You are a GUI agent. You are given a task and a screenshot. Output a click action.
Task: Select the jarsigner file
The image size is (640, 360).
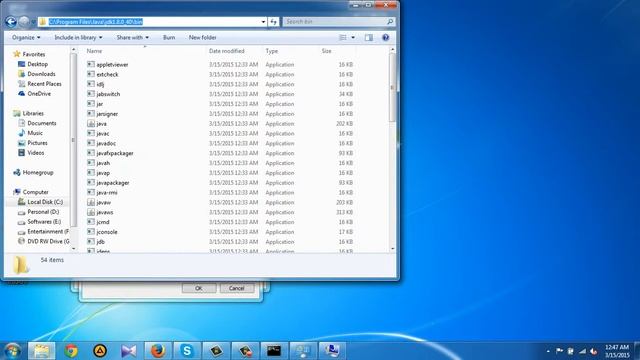pyautogui.click(x=107, y=113)
